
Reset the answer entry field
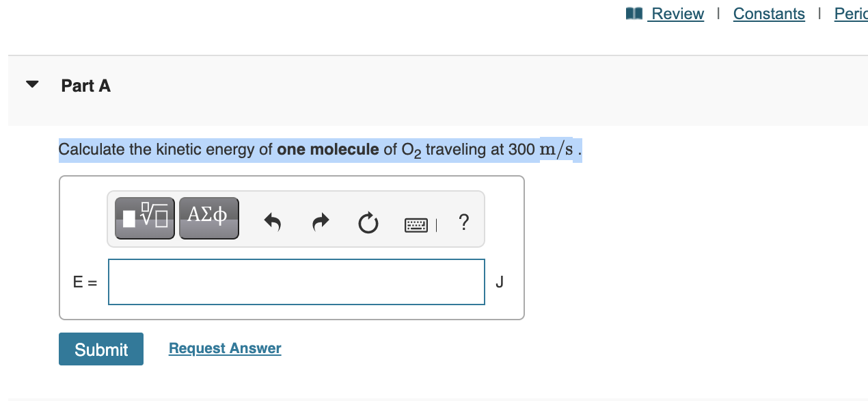368,222
